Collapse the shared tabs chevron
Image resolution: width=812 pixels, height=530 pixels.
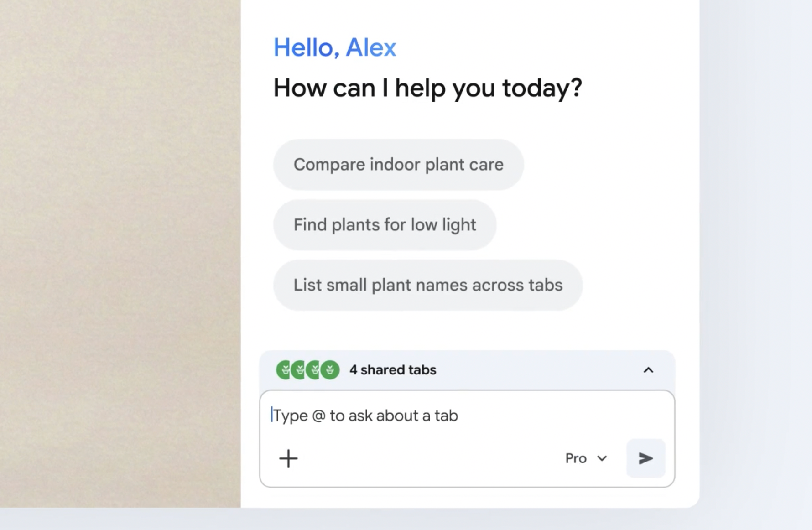(648, 370)
